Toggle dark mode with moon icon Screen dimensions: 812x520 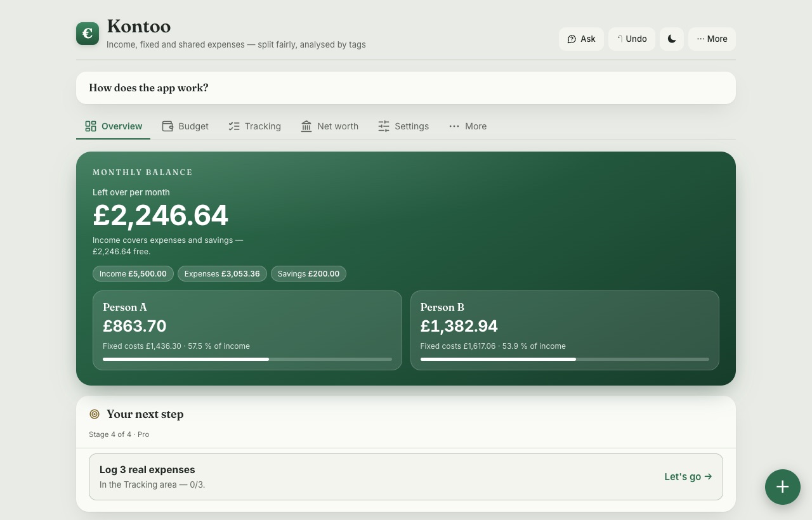tap(672, 39)
